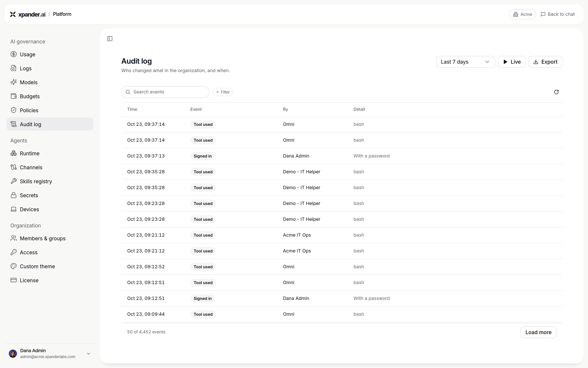Click the Custom theme palette icon
588x368 pixels.
coord(14,266)
